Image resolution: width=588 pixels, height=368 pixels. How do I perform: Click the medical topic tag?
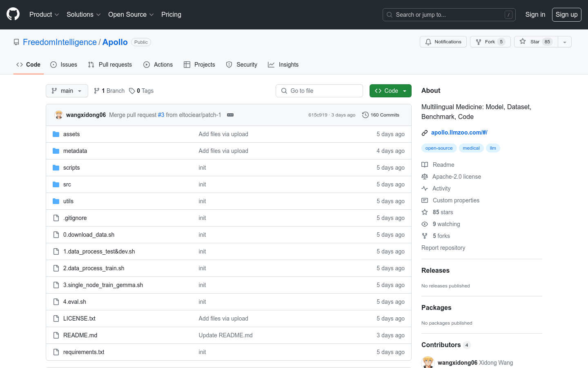coord(471,148)
